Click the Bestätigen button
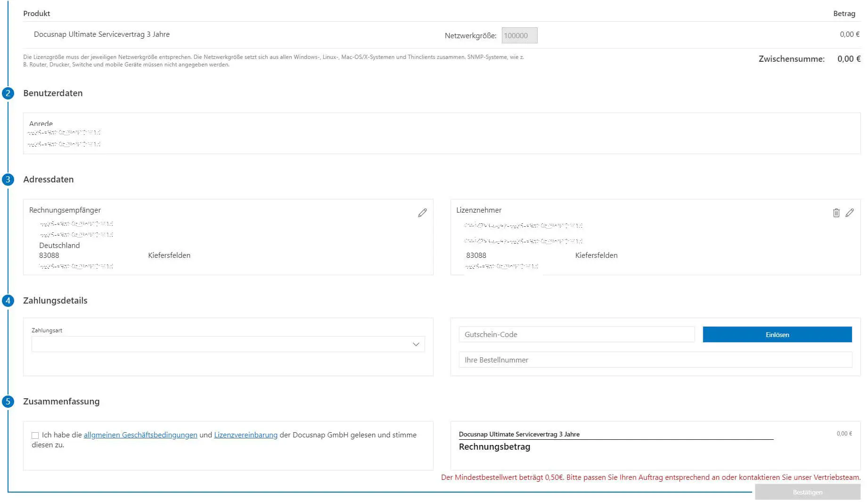The width and height of the screenshot is (868, 502). tap(807, 492)
